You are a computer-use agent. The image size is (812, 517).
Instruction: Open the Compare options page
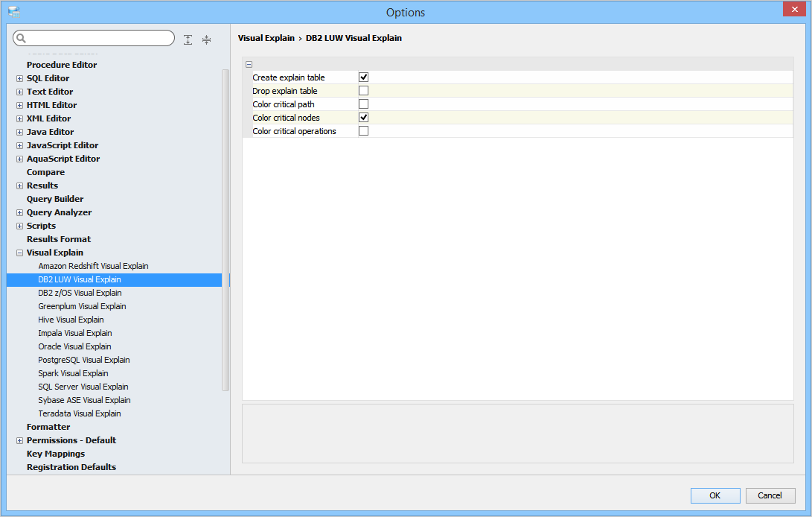coord(45,172)
